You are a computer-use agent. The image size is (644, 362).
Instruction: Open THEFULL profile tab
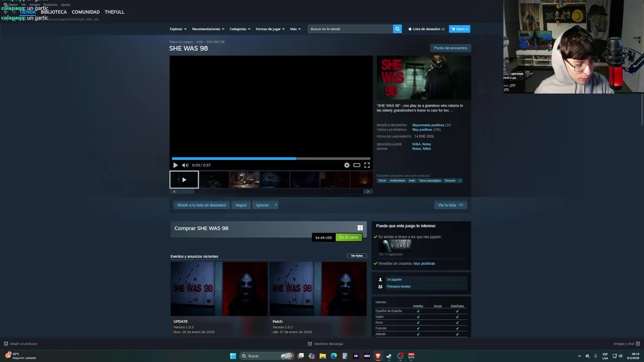pos(114,12)
